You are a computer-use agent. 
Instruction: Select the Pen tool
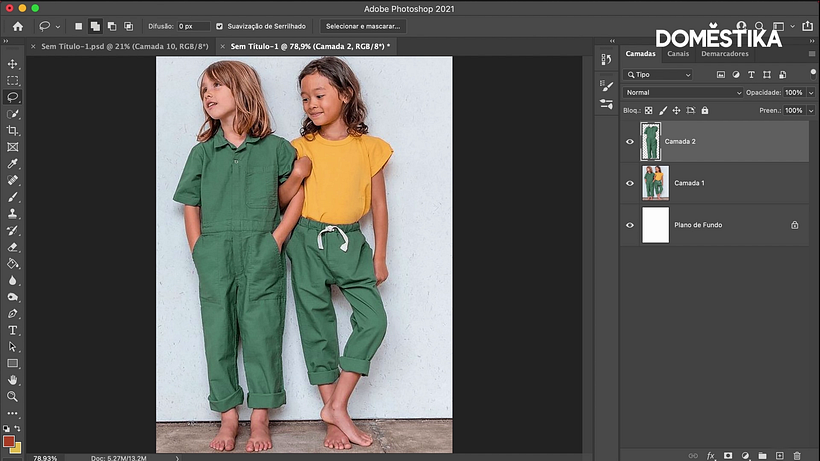point(13,314)
